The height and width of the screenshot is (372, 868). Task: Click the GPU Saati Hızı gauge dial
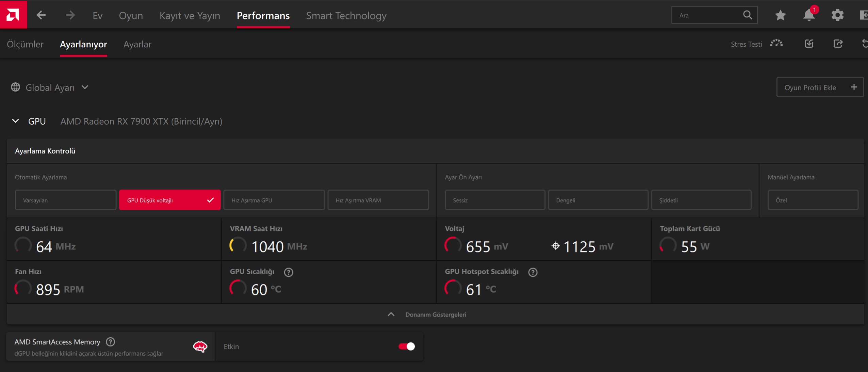tap(23, 245)
